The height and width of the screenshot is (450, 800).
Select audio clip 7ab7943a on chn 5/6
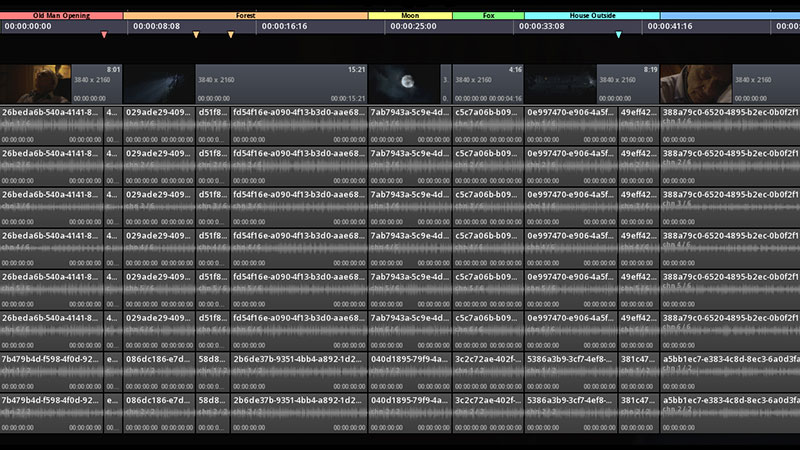(x=410, y=290)
